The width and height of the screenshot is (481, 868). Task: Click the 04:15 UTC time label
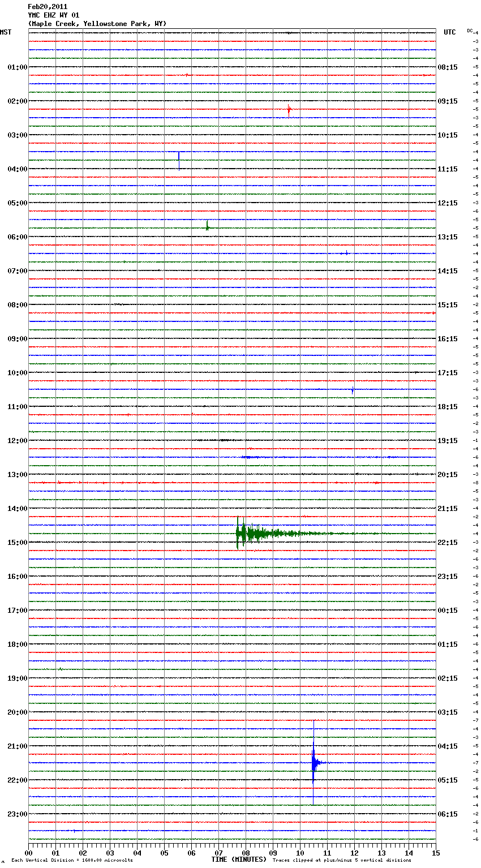click(x=448, y=746)
